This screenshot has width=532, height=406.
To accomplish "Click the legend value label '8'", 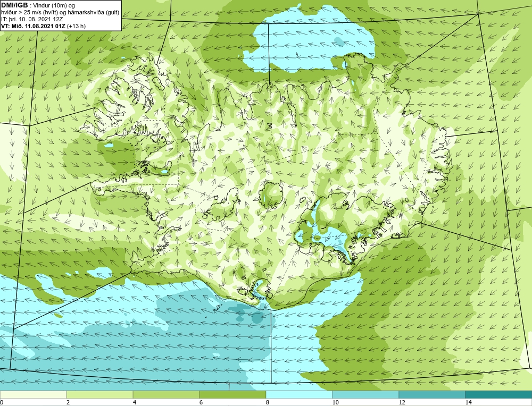I will 268,402.
